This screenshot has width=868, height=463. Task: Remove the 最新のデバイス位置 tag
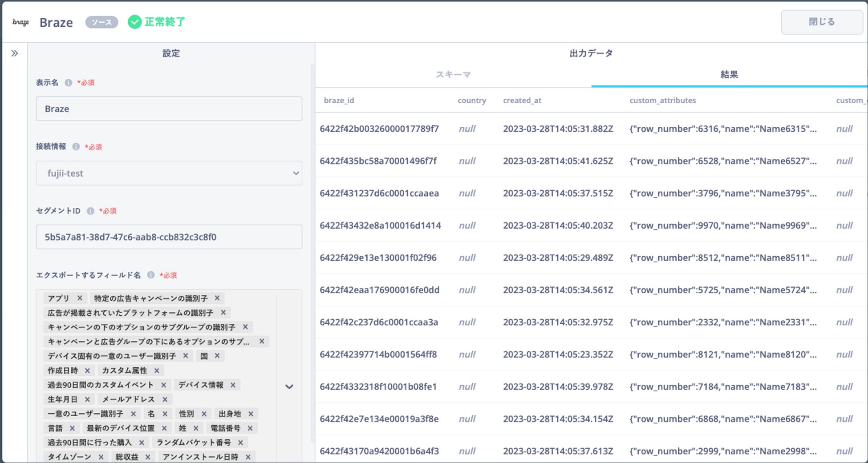[x=164, y=428]
